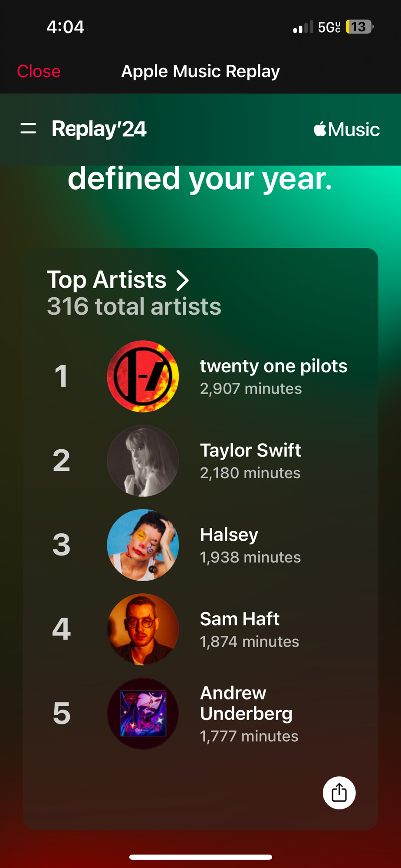Tap Halsey's 1,938 minutes text

point(250,557)
